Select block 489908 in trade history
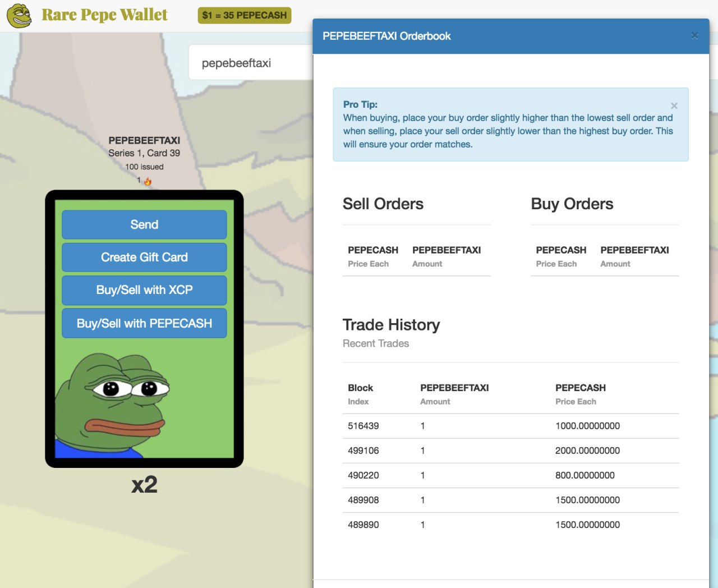Screen dimensions: 718x588 tap(363, 500)
